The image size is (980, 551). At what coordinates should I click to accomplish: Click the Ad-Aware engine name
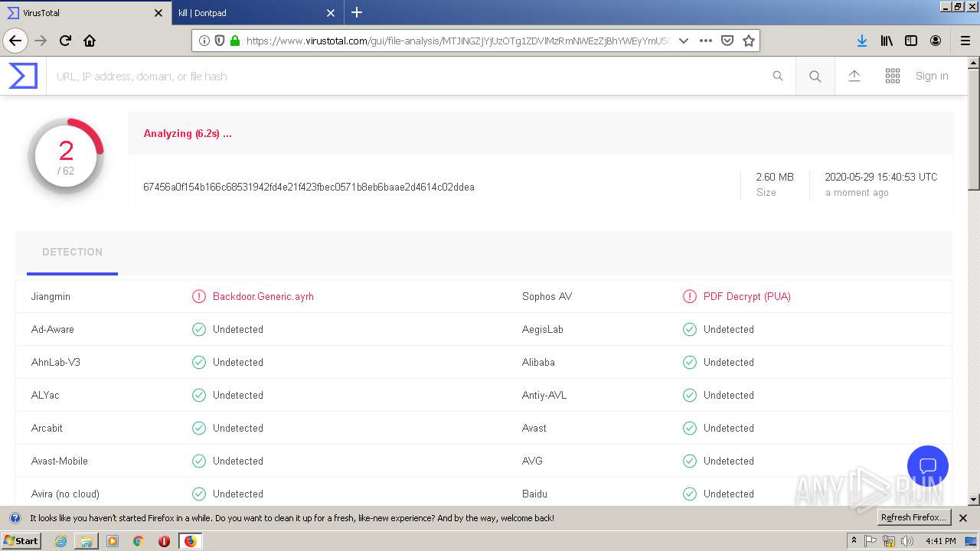pos(53,329)
